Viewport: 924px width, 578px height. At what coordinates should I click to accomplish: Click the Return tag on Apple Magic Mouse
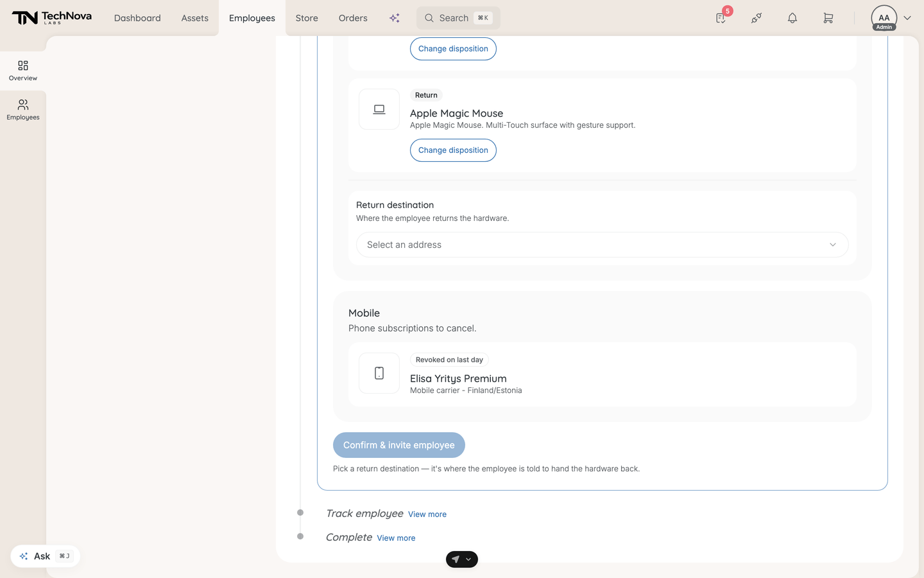click(426, 95)
